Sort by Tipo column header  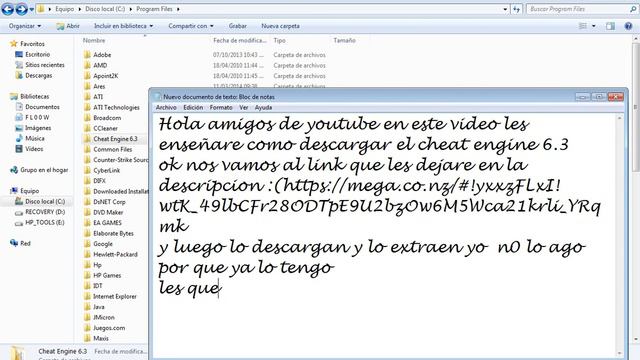(x=280, y=40)
